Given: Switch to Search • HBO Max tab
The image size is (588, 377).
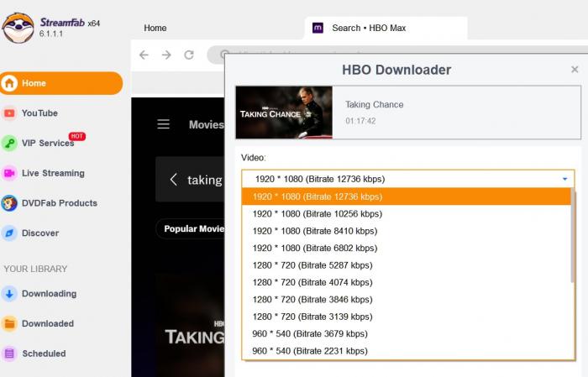Looking at the screenshot, I should [369, 28].
